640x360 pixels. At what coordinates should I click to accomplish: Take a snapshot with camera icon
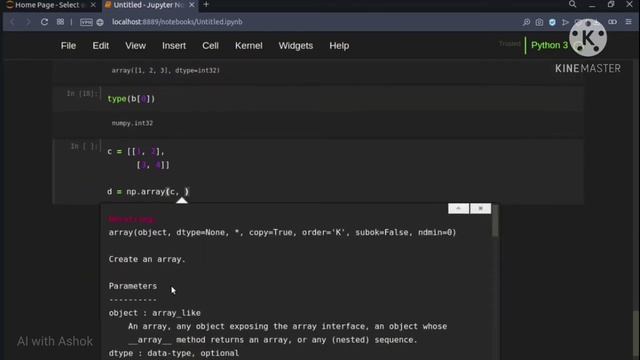[539, 22]
